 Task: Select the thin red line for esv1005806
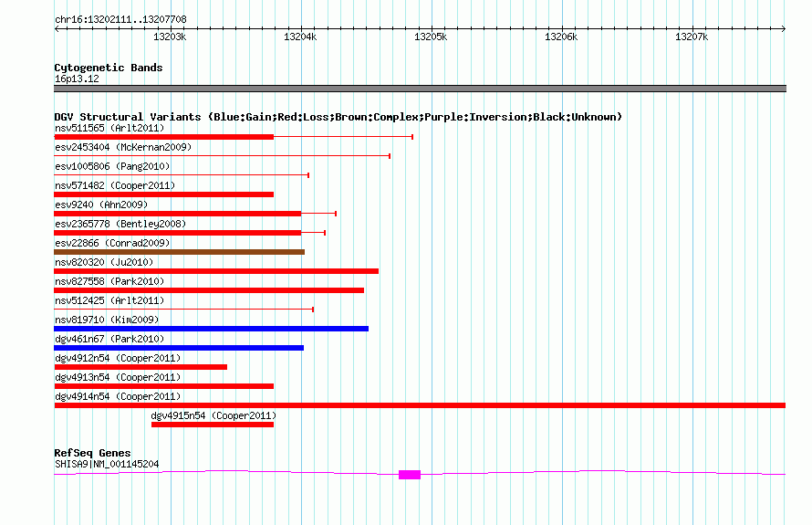click(182, 175)
